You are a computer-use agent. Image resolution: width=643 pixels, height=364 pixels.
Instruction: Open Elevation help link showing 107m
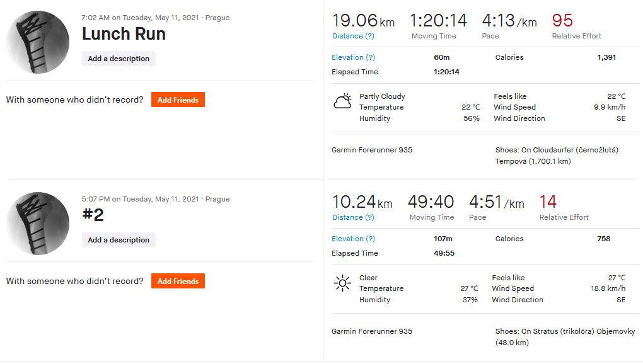click(354, 239)
